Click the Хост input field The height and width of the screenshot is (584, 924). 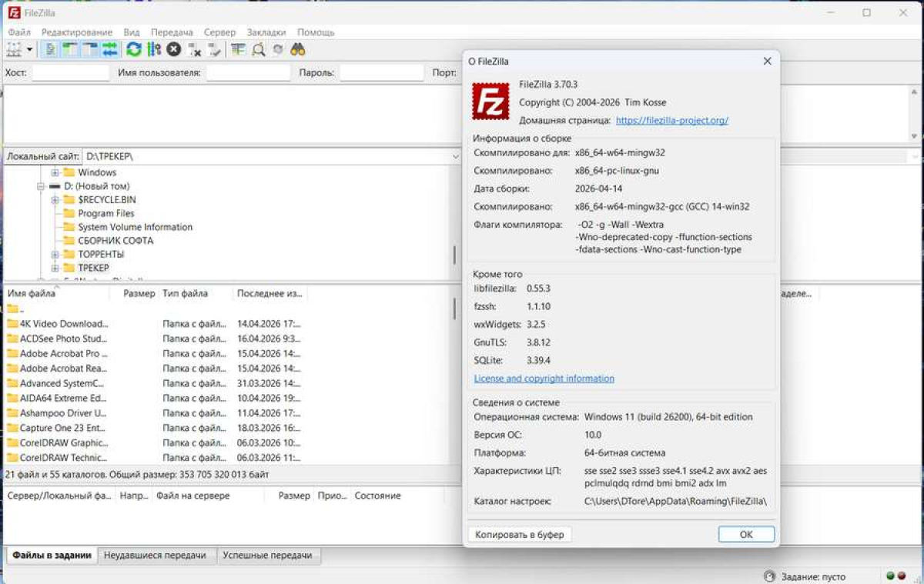(x=70, y=72)
